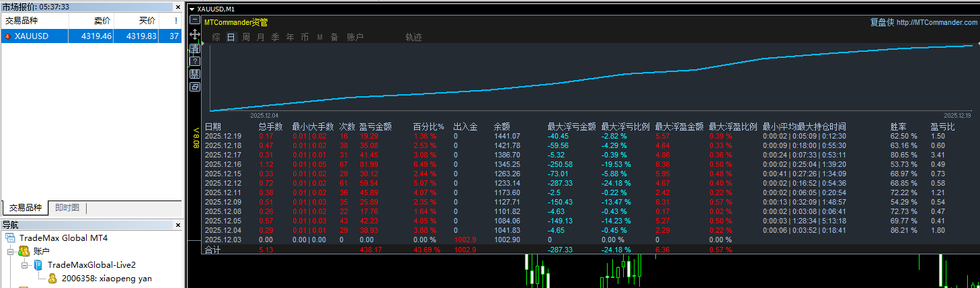
Task: Open the 轨迹 track tab
Action: tap(413, 38)
